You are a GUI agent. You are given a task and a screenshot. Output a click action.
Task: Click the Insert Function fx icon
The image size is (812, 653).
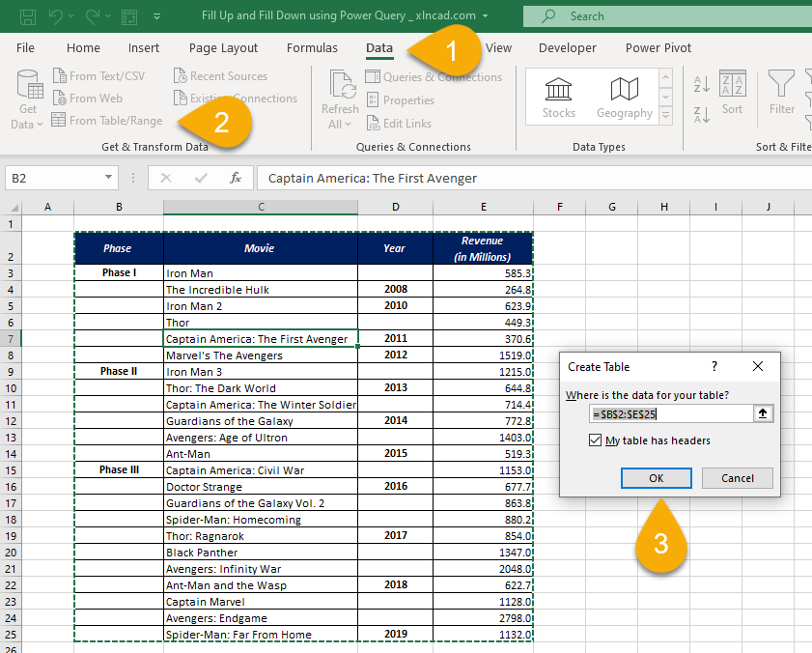click(x=236, y=179)
